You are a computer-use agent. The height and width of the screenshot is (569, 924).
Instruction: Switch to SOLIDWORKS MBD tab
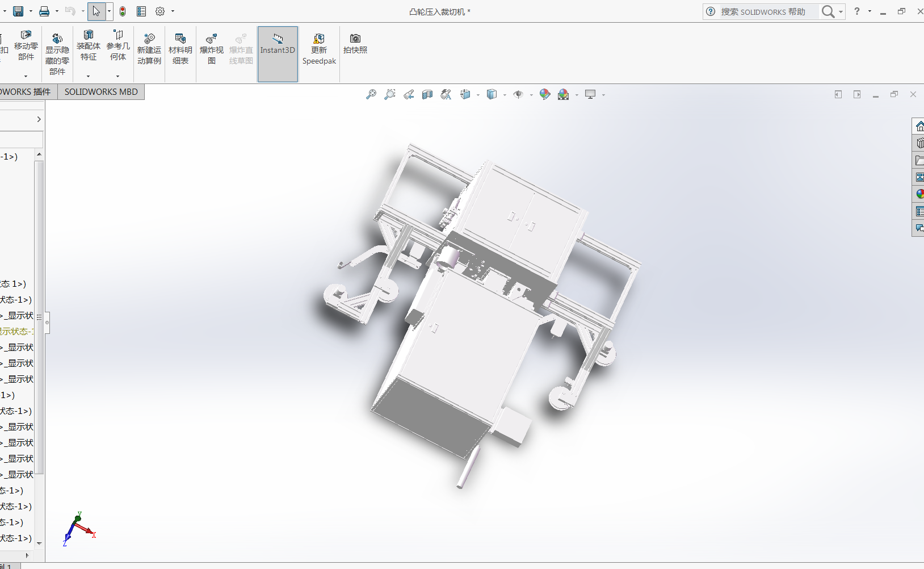click(x=101, y=92)
